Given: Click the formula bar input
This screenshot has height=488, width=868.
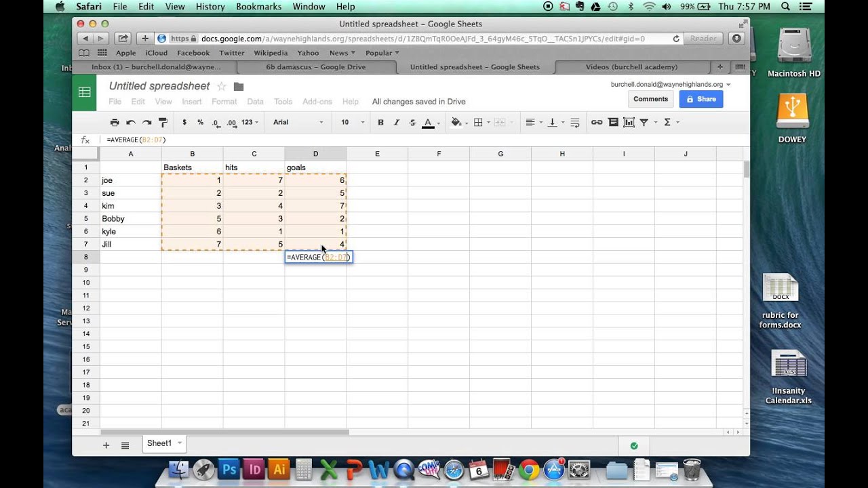Looking at the screenshot, I should [x=424, y=140].
